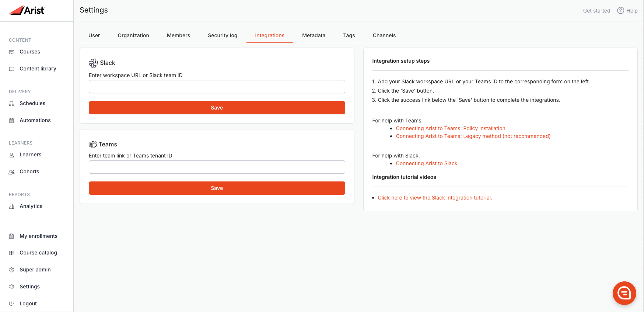
Task: Click the Cohorts group icon
Action: tap(11, 172)
